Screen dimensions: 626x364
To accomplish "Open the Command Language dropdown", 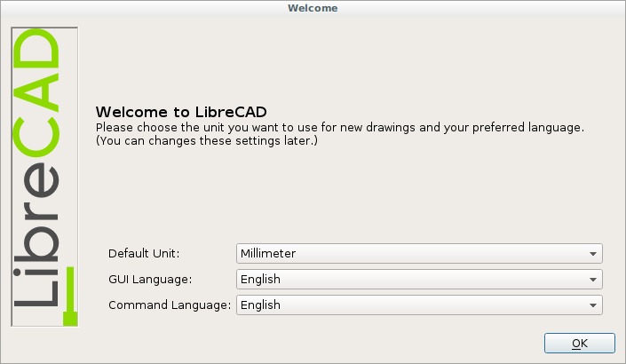I will click(419, 305).
